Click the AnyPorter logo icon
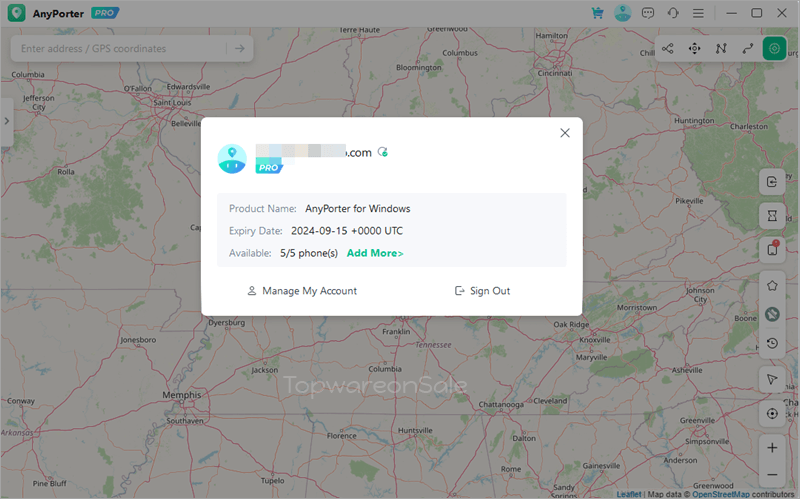Screen dimensions: 800x499 16,13
